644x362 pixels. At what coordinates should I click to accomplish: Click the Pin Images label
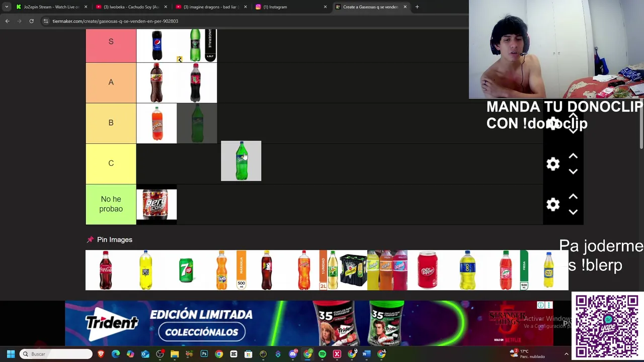(115, 240)
